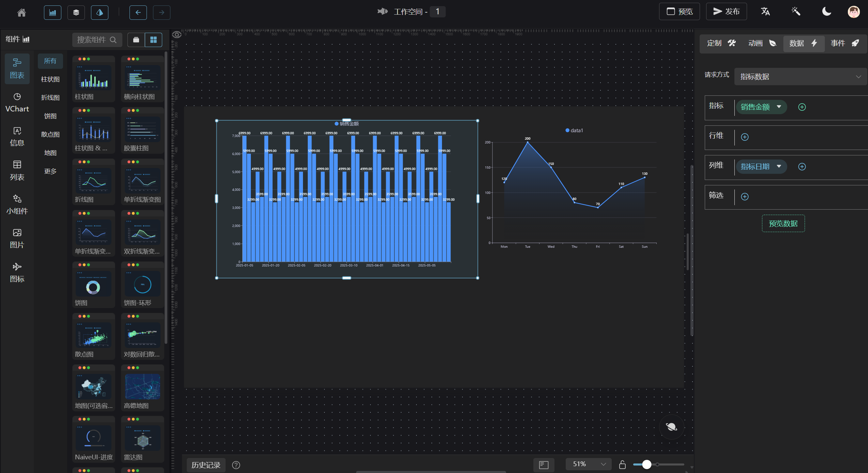Open the user avatar menu
The image size is (868, 473).
click(x=854, y=12)
